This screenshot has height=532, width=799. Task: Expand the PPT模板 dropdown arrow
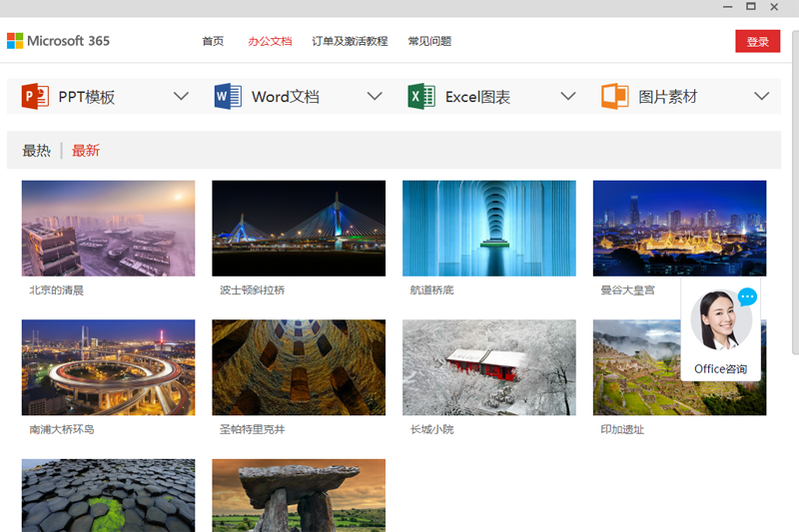181,97
